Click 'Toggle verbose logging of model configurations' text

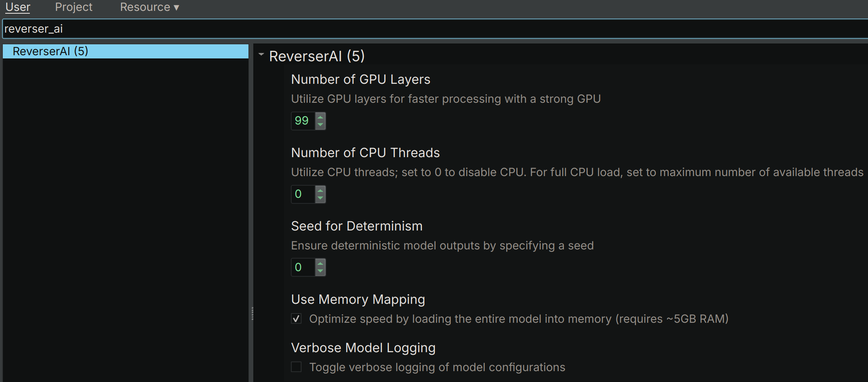tap(437, 367)
